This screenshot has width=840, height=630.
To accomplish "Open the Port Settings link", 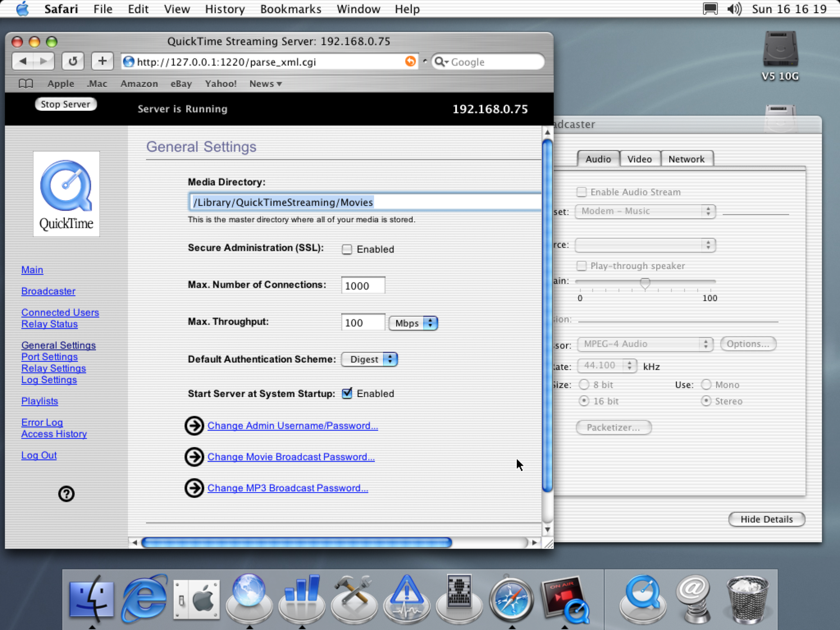I will (49, 357).
